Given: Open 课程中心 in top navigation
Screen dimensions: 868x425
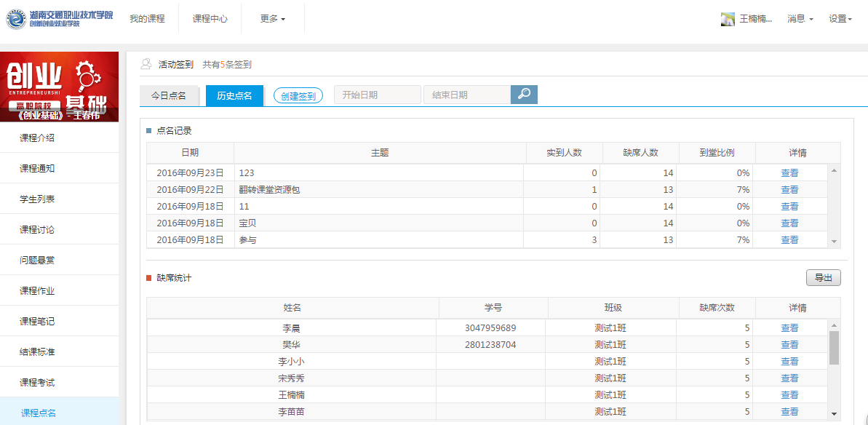Looking at the screenshot, I should coord(210,19).
